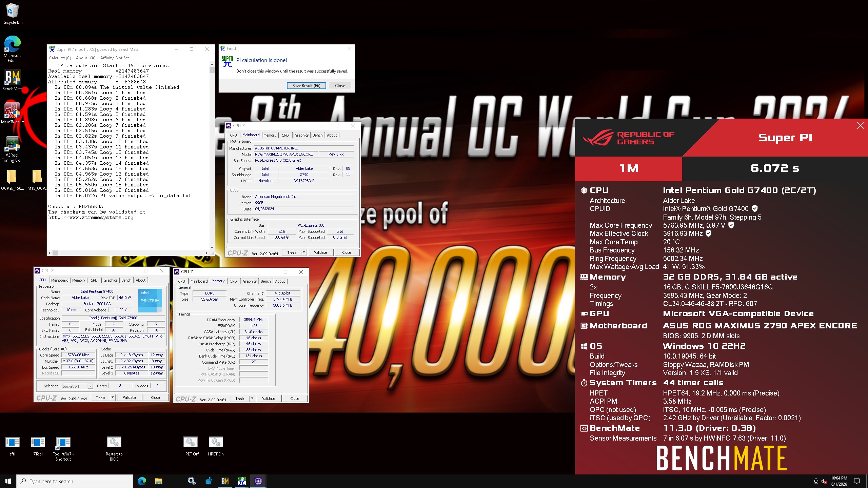This screenshot has width=868, height=488.
Task: Click Close in the Finish dialog
Action: pyautogui.click(x=340, y=86)
